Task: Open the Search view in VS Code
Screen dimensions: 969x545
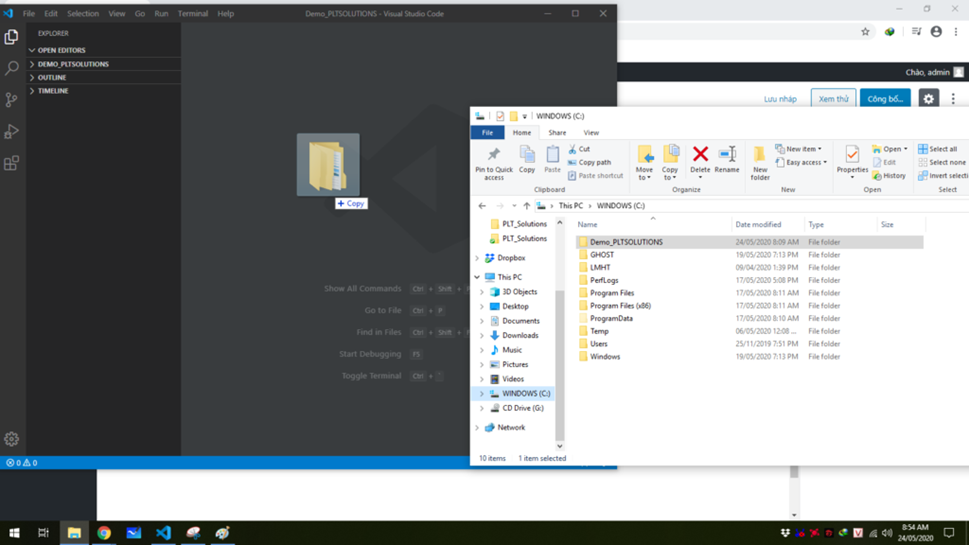Action: (12, 68)
